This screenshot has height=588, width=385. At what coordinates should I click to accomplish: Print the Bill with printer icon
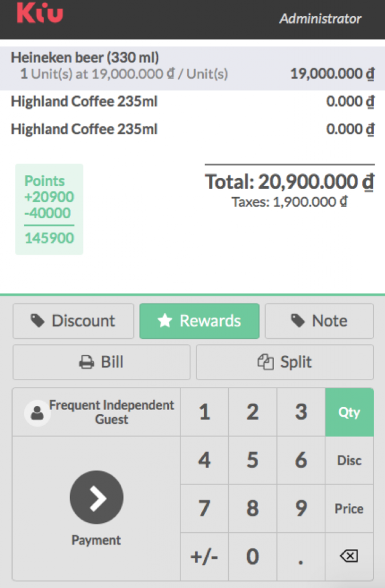(x=101, y=362)
